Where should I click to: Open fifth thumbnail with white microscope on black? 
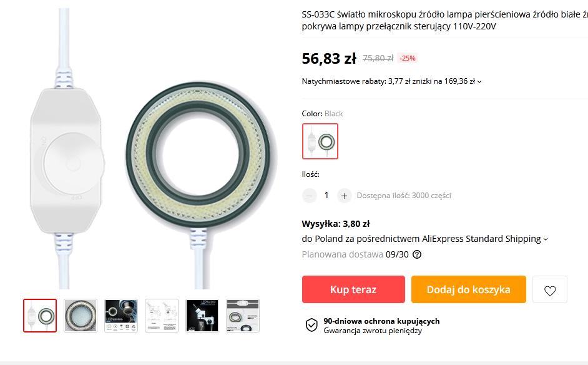(x=202, y=316)
